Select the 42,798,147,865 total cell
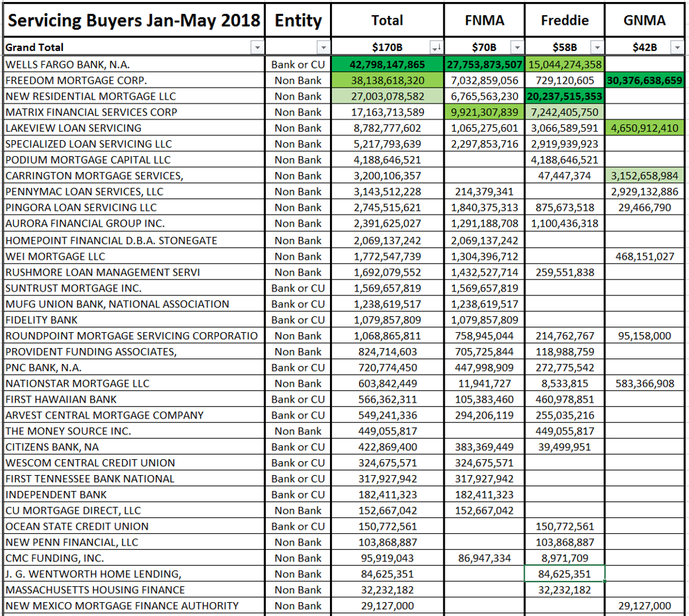 click(387, 65)
